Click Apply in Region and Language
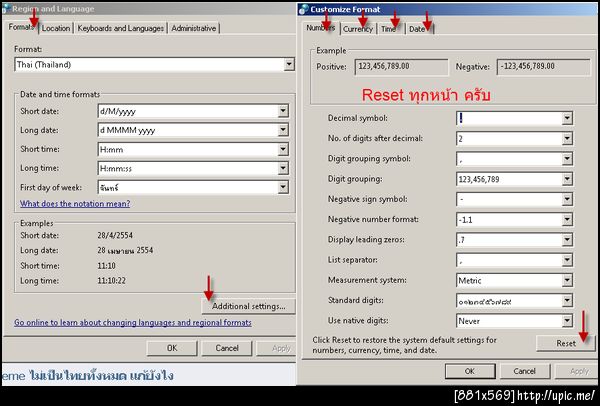 [276, 348]
